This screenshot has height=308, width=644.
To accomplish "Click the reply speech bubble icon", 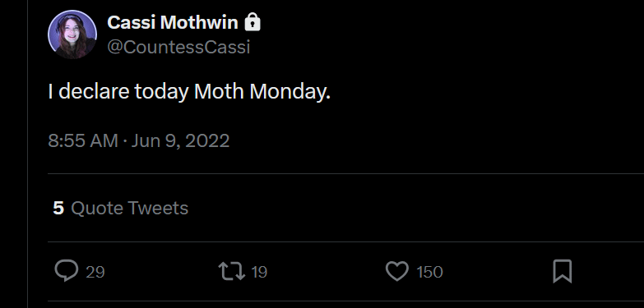I will (66, 271).
